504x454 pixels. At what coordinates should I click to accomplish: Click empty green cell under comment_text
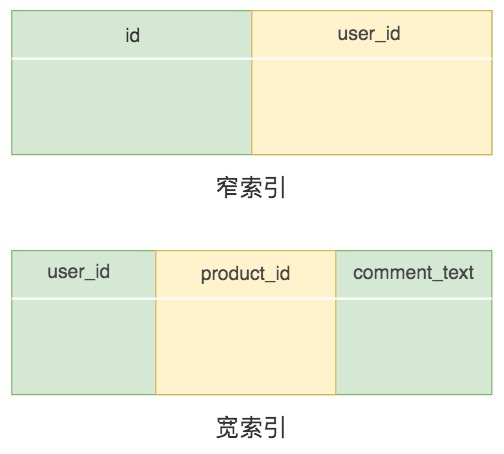point(414,347)
